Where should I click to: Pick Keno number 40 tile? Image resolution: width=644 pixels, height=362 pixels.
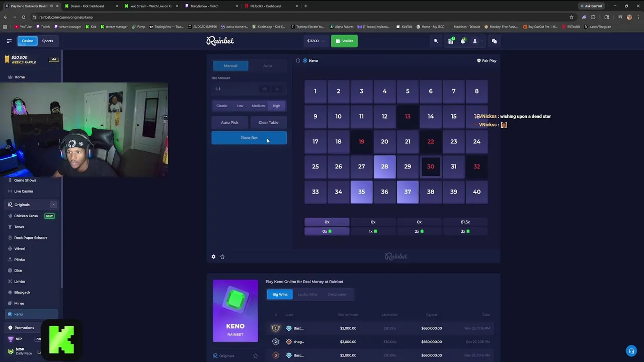(476, 192)
